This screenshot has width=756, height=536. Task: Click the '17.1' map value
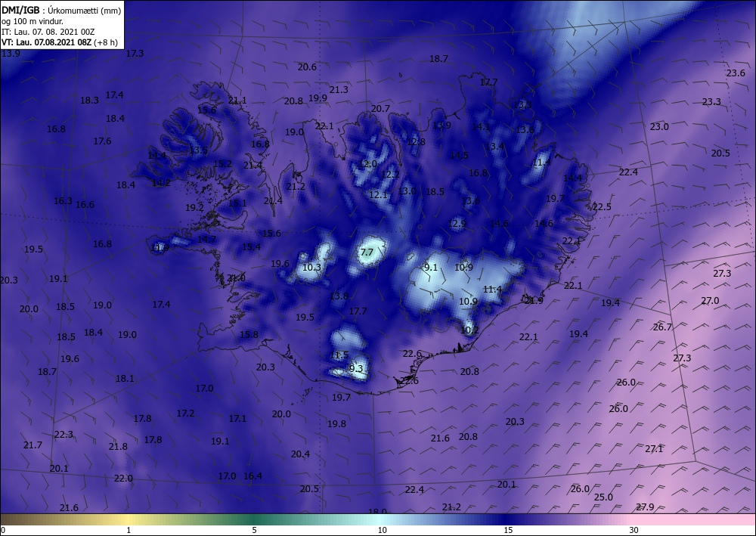(x=237, y=419)
